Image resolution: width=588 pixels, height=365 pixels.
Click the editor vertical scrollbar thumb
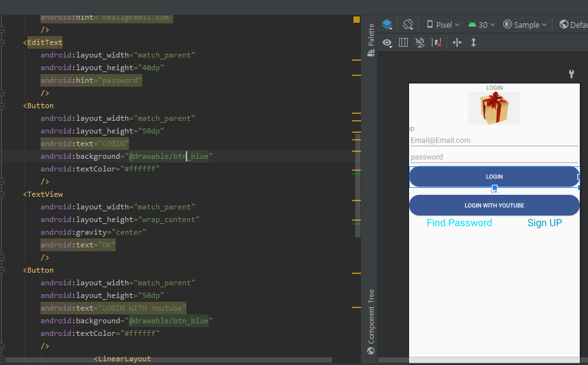(x=358, y=186)
